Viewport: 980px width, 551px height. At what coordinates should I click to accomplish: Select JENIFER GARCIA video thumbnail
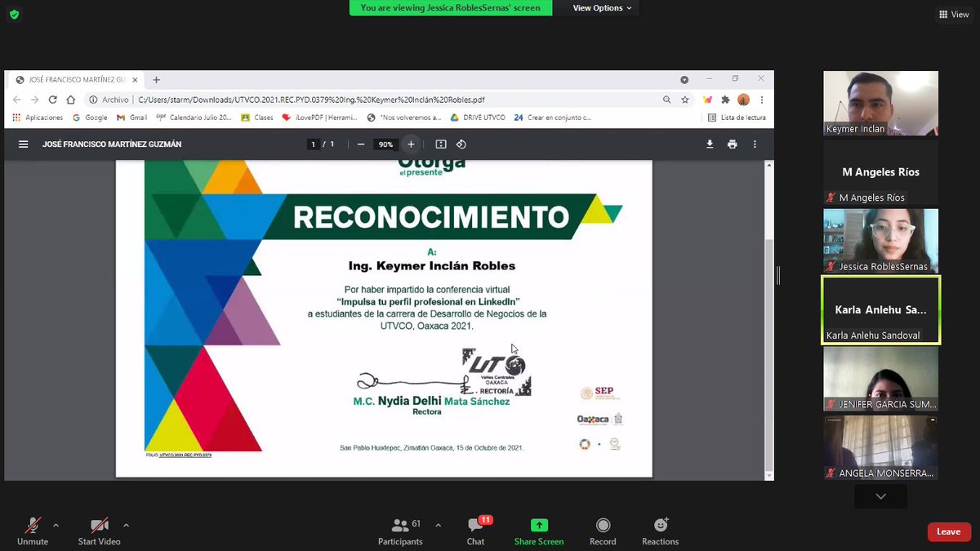(880, 379)
